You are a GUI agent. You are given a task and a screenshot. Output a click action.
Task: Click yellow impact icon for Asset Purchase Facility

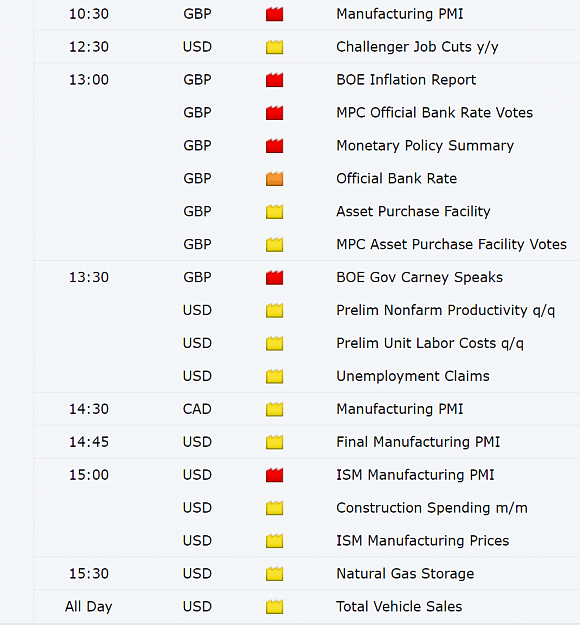(x=274, y=212)
